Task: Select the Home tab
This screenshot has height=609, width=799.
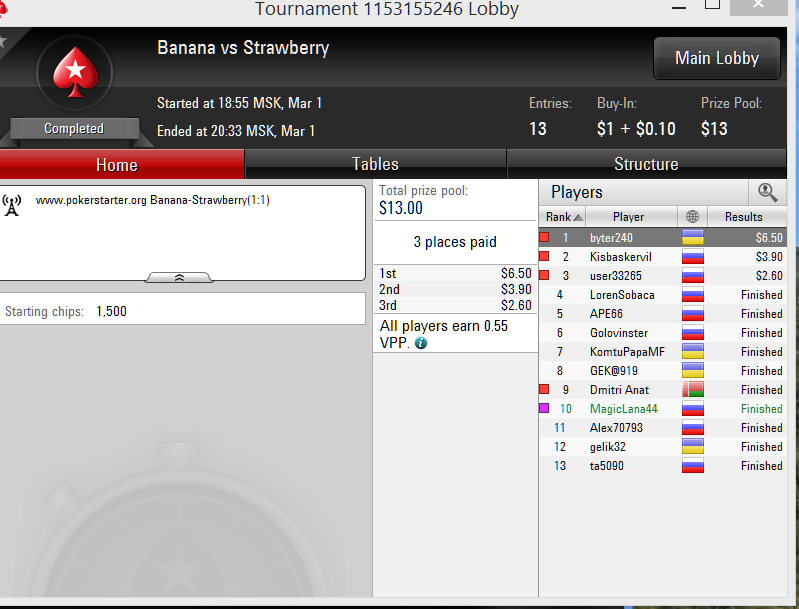Action: coord(117,165)
